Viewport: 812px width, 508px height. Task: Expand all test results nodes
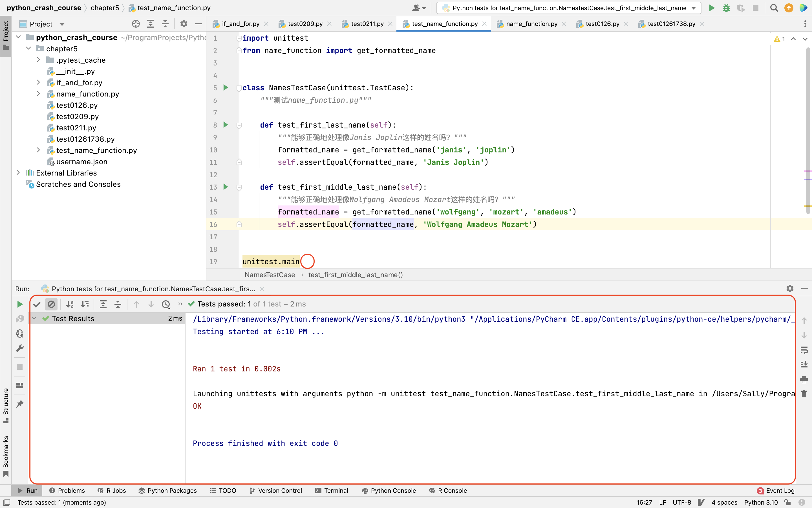[103, 305]
